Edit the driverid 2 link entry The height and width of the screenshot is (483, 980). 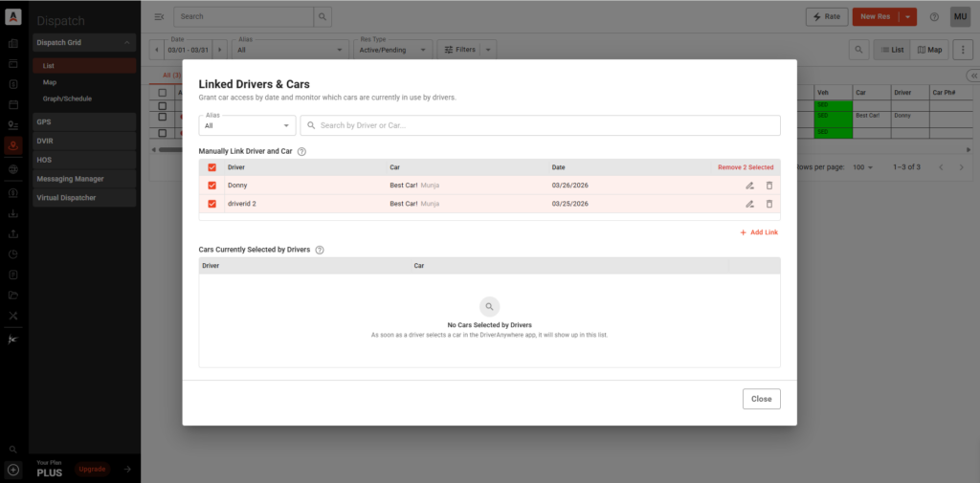pos(749,204)
